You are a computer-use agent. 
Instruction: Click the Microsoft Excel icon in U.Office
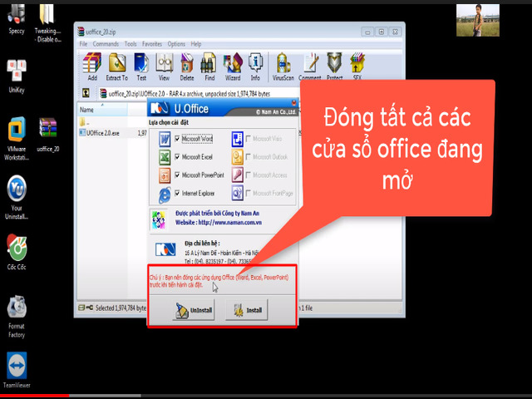click(x=165, y=157)
